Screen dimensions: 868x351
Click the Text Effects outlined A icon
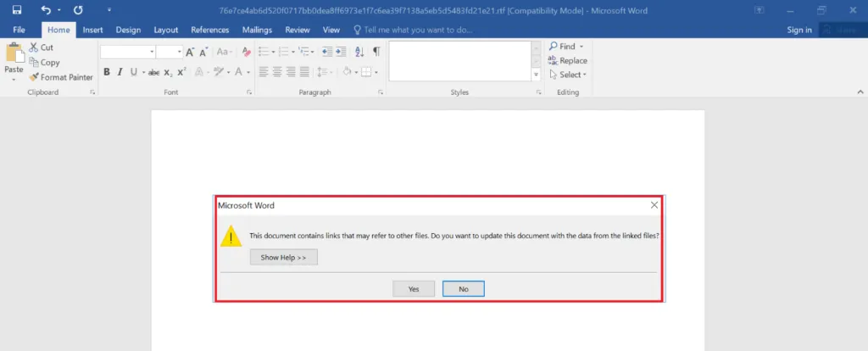pos(198,72)
